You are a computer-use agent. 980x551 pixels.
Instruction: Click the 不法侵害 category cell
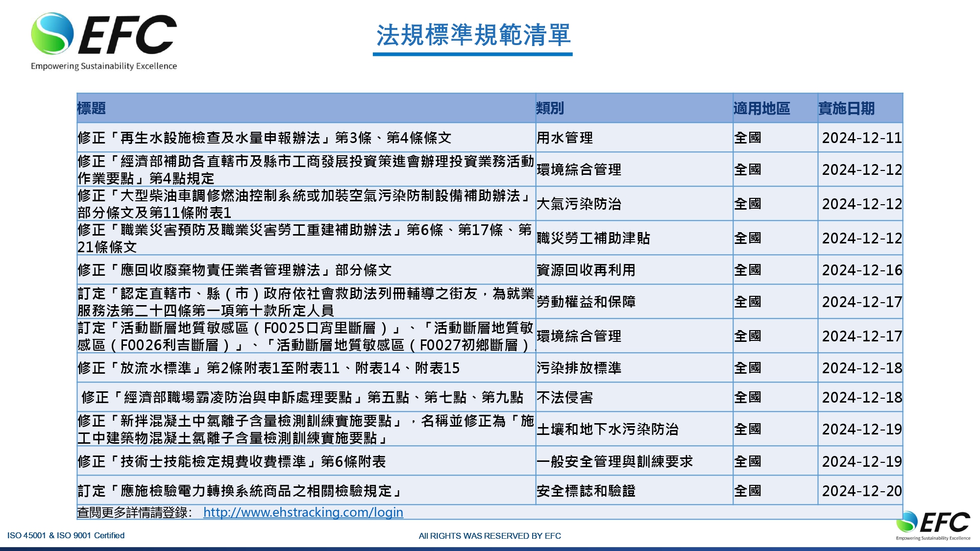click(634, 397)
